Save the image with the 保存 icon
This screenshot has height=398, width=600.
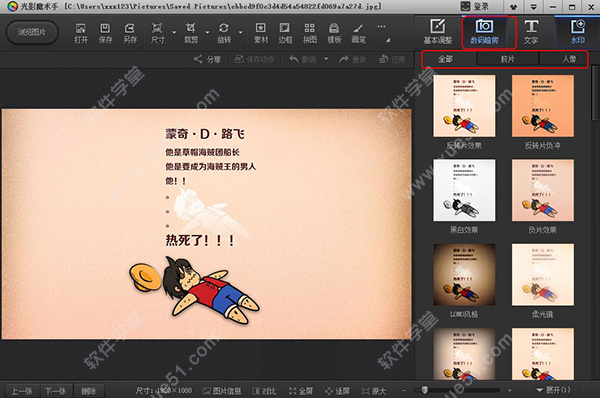click(105, 33)
